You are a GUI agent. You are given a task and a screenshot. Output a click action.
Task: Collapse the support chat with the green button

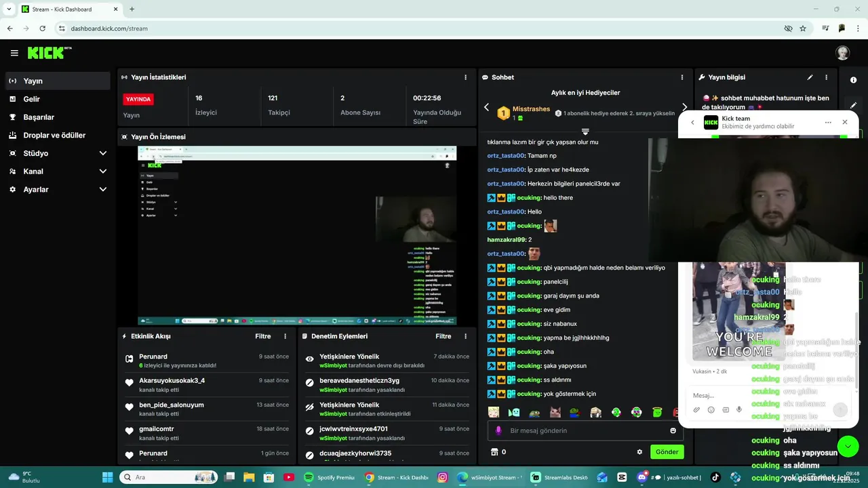click(848, 446)
